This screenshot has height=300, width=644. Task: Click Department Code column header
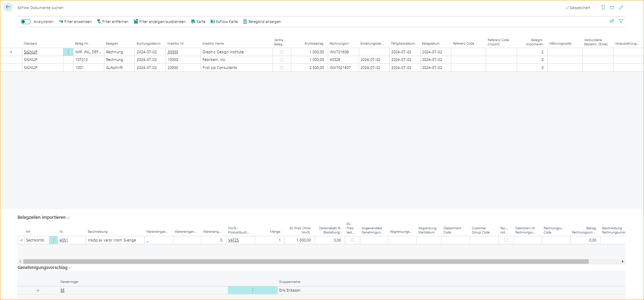tap(452, 230)
